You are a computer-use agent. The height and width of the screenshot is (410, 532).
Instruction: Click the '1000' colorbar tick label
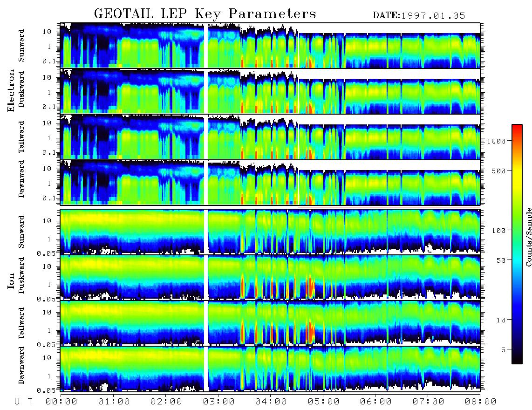coord(496,141)
